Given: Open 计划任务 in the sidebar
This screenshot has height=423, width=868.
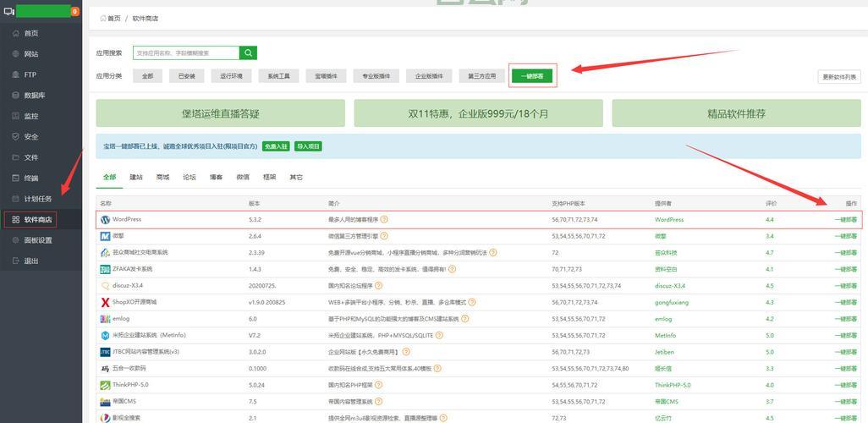Looking at the screenshot, I should point(37,199).
